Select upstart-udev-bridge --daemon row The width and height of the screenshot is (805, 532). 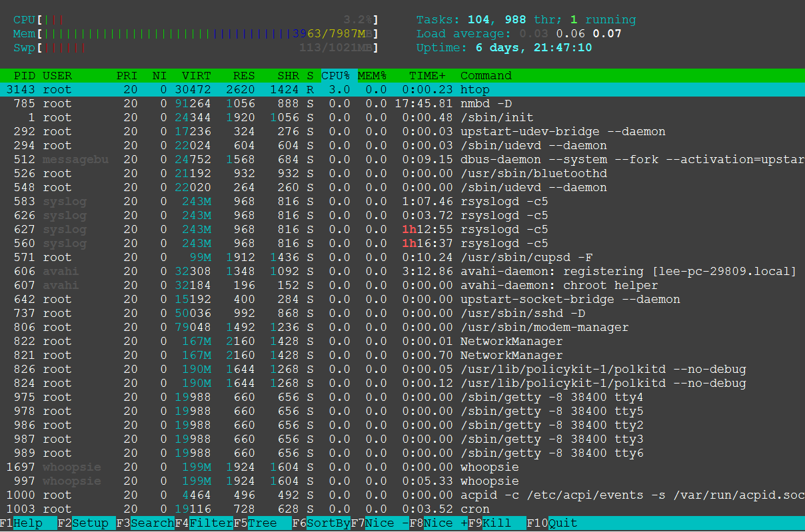coord(402,132)
